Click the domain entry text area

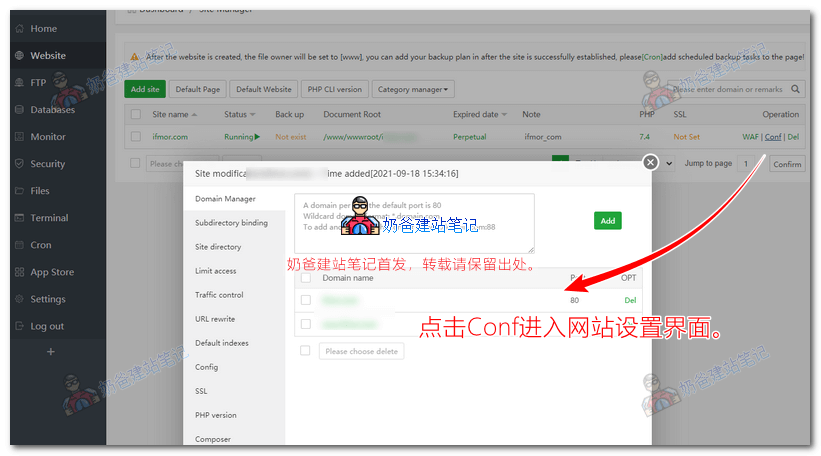pos(414,224)
